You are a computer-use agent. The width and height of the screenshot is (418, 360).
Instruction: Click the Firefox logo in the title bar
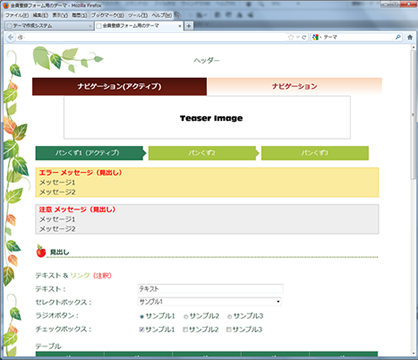[x=6, y=6]
